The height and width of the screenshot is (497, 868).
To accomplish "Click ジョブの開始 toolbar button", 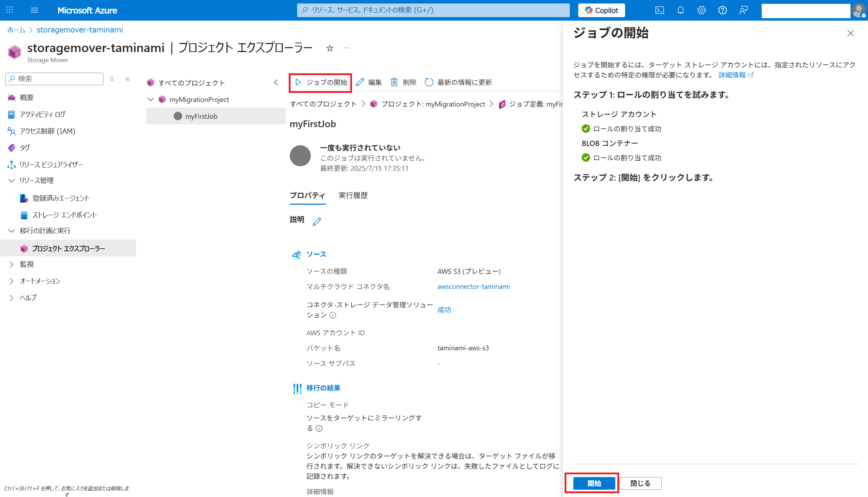I will 321,82.
